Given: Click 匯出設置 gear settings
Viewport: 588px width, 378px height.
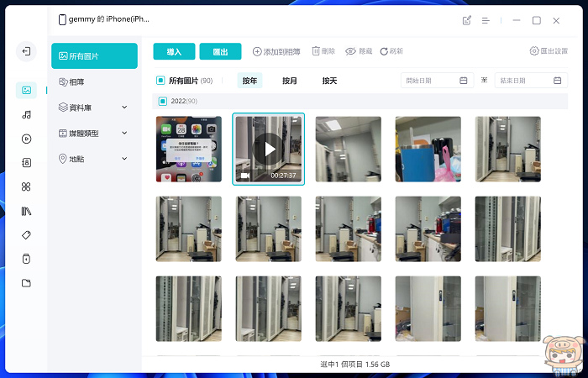Looking at the screenshot, I should [x=549, y=51].
